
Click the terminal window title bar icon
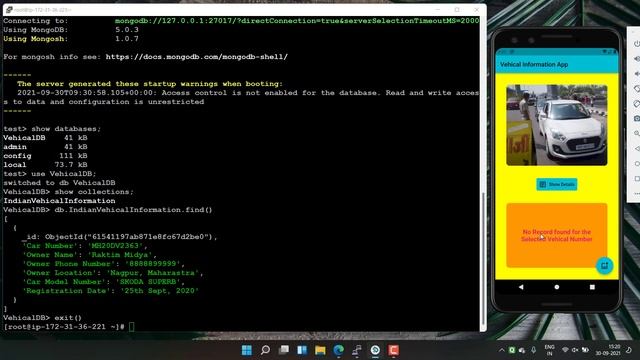[9, 9]
